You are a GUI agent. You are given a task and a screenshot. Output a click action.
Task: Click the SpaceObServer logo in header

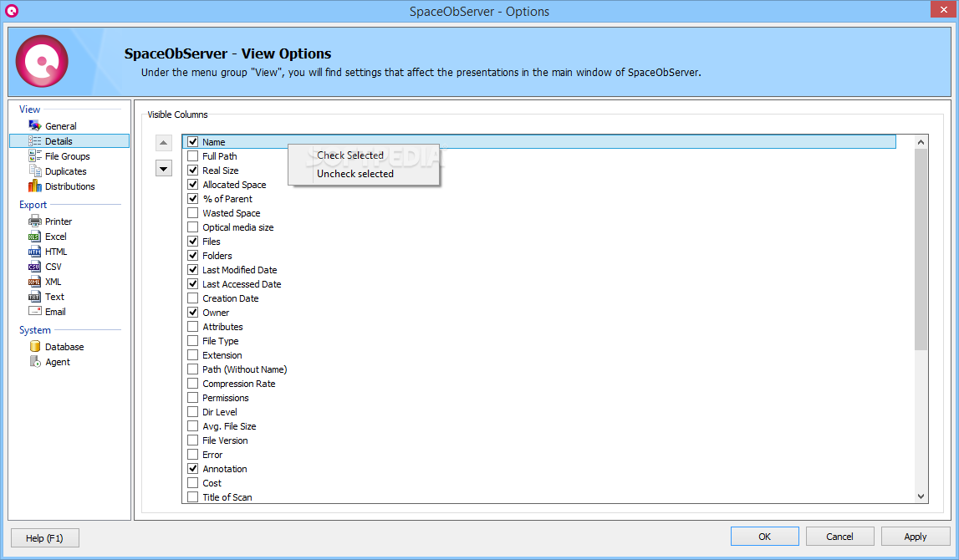click(42, 61)
